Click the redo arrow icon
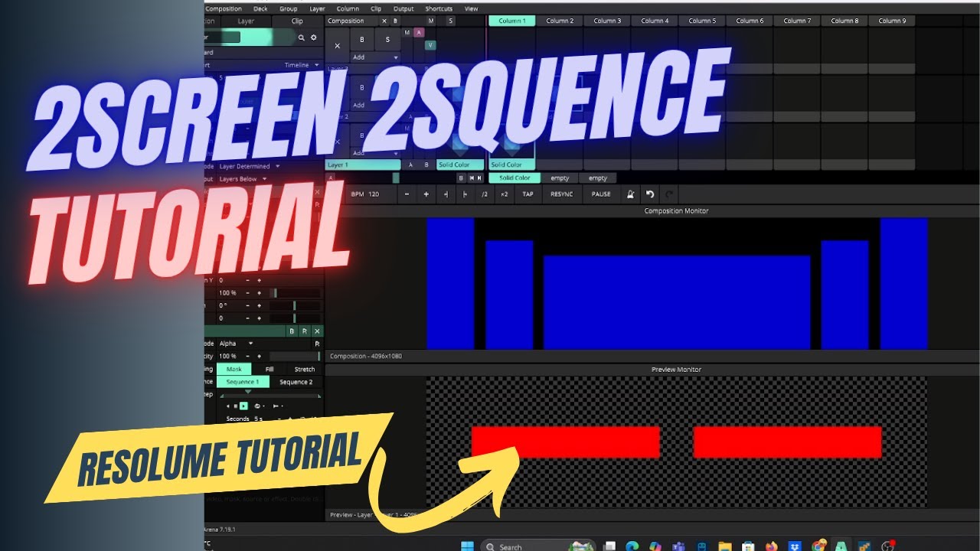 click(668, 194)
